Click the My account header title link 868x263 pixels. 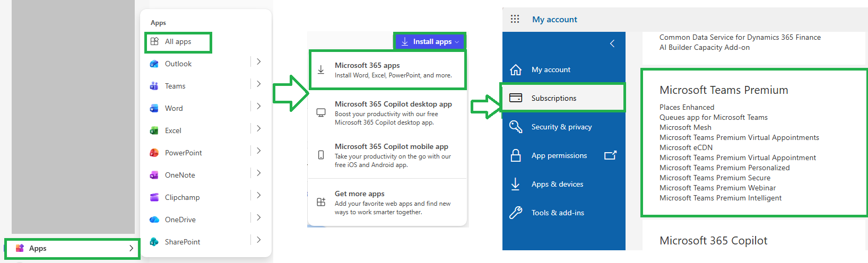tap(554, 20)
